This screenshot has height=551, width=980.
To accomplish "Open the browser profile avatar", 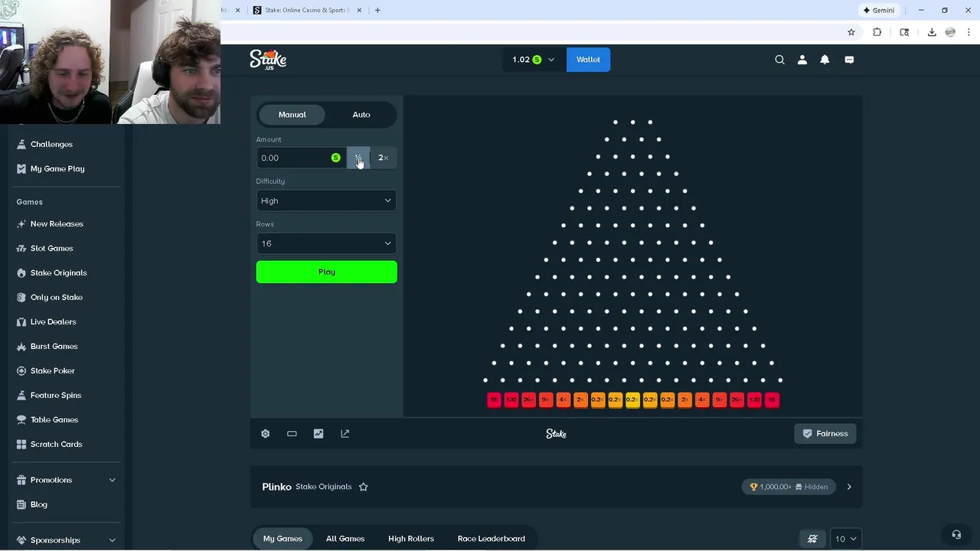I will pos(950,32).
